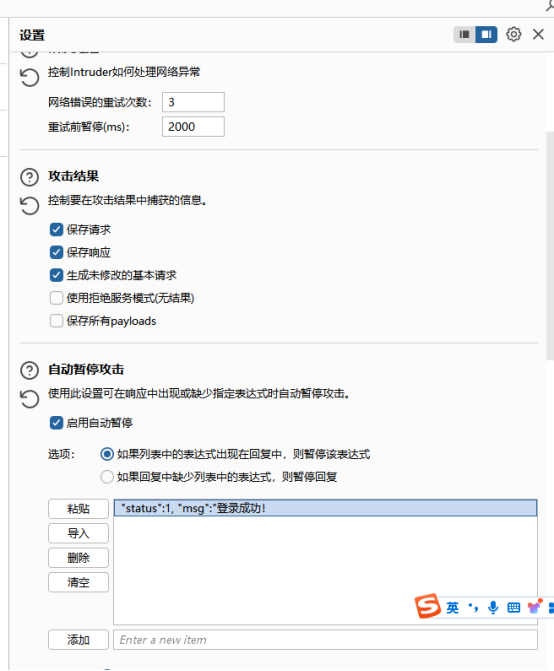Open settings gear in panel header
The height and width of the screenshot is (671, 554).
[513, 34]
